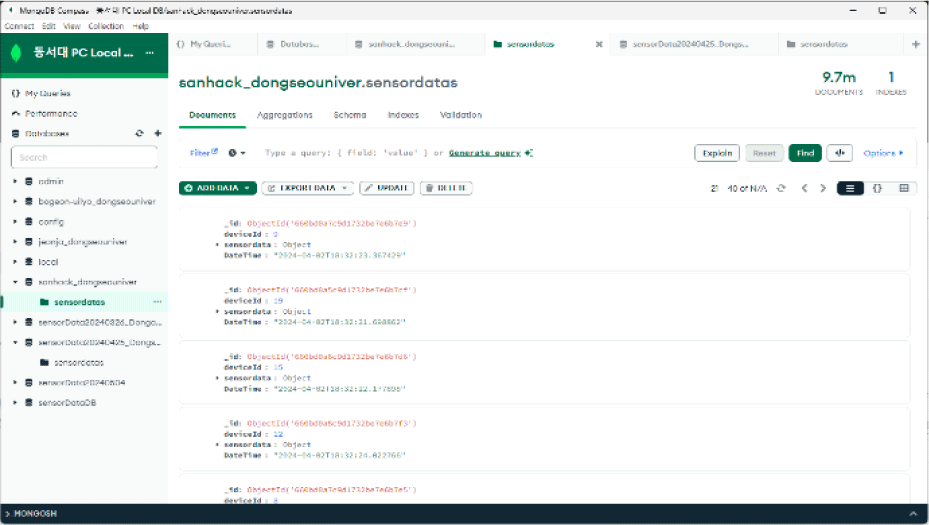This screenshot has height=525, width=929.
Task: Select the Schema sub-tab
Action: (350, 115)
